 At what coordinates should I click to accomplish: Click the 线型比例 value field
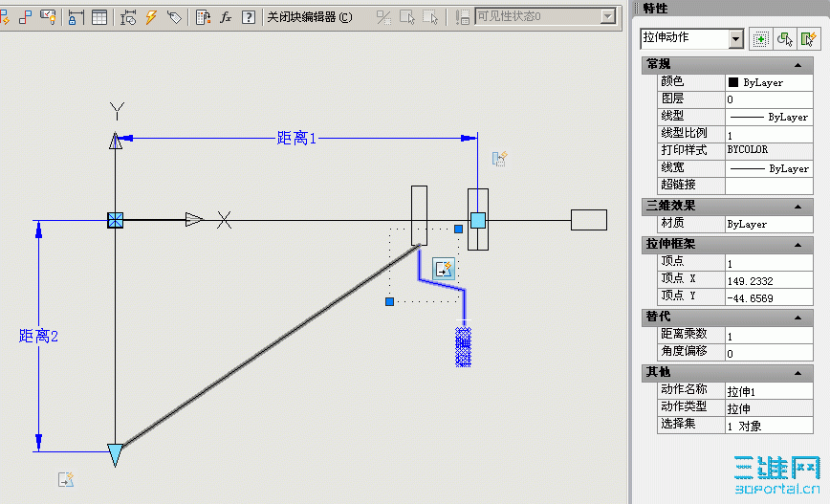click(769, 134)
